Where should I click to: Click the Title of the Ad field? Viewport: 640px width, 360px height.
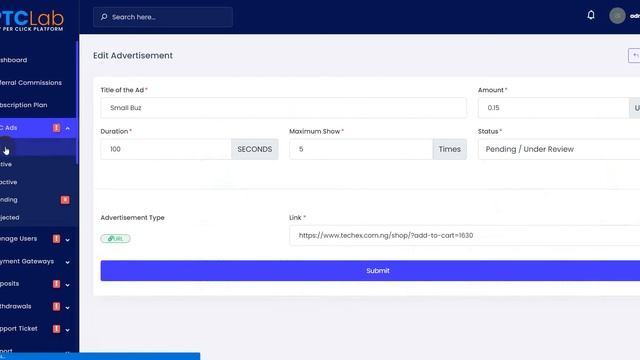pyautogui.click(x=284, y=108)
